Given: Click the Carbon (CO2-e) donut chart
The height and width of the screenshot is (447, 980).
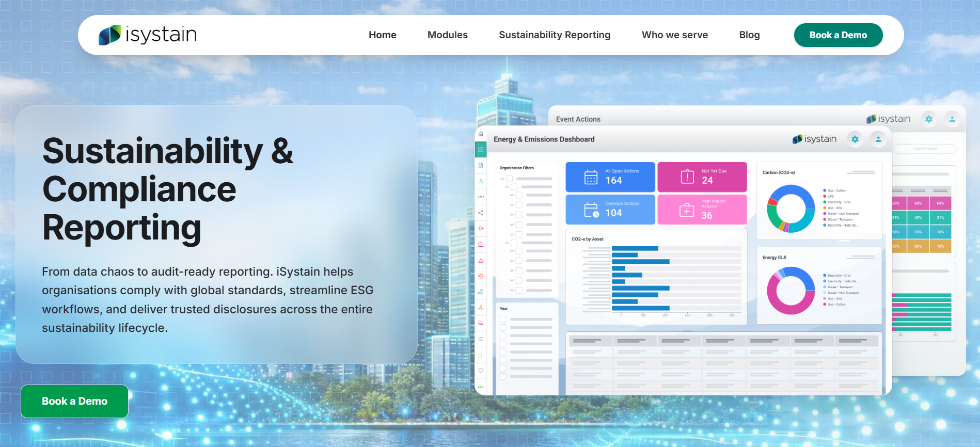Looking at the screenshot, I should 791,209.
